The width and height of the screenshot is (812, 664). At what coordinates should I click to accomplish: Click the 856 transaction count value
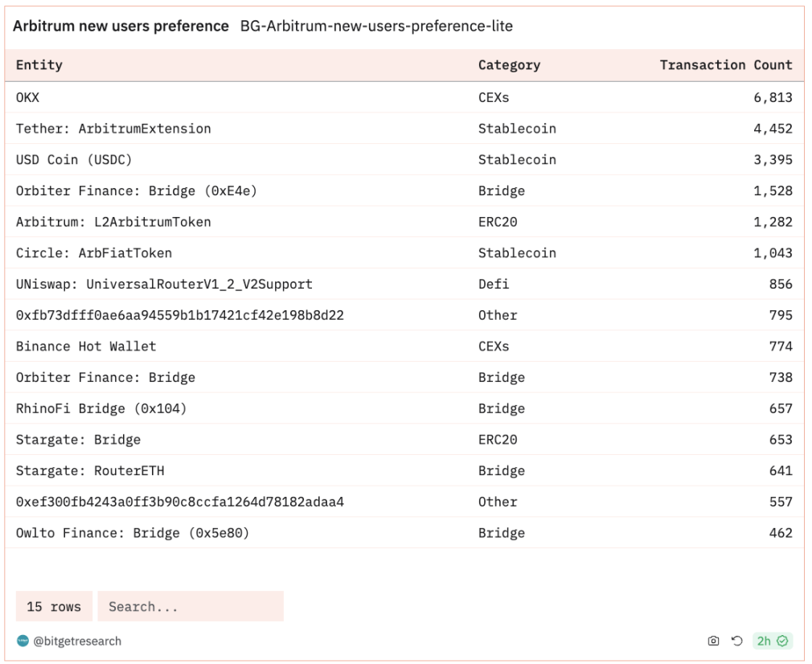tap(781, 284)
